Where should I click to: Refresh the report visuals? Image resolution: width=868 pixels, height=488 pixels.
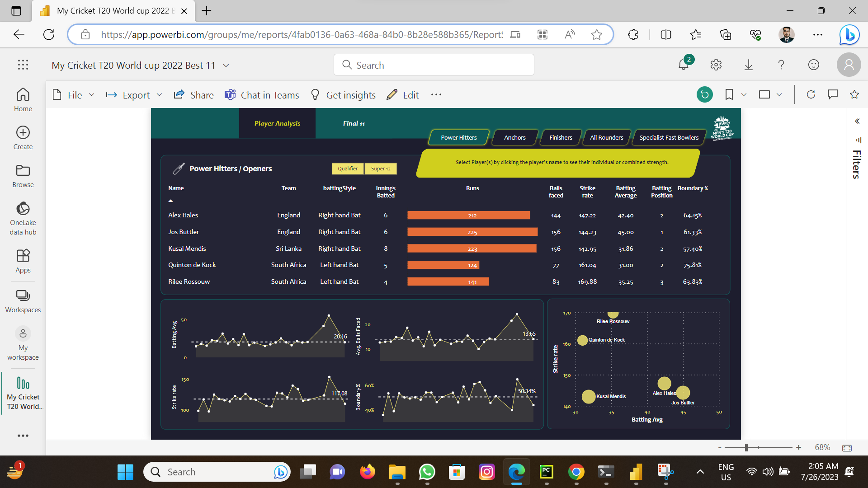point(811,94)
